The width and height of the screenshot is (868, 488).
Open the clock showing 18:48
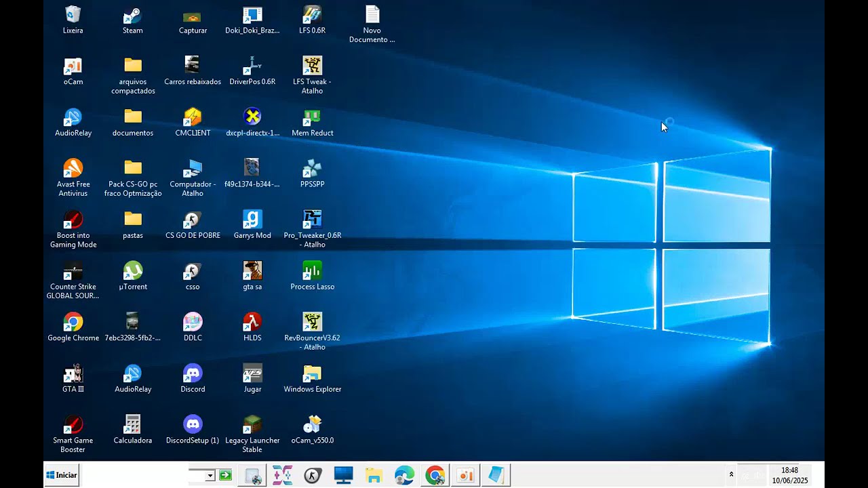tap(790, 475)
